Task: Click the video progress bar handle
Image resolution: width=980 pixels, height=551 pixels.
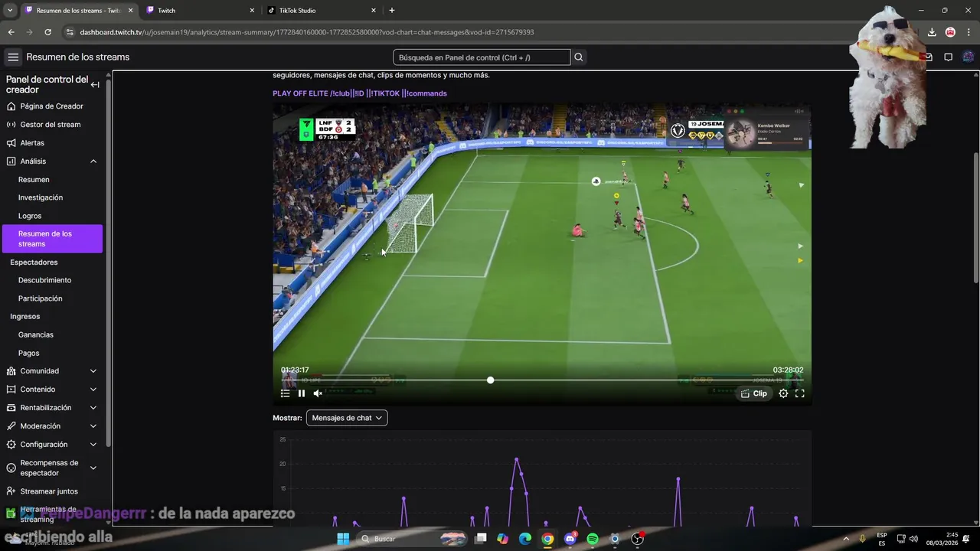Action: click(x=490, y=380)
